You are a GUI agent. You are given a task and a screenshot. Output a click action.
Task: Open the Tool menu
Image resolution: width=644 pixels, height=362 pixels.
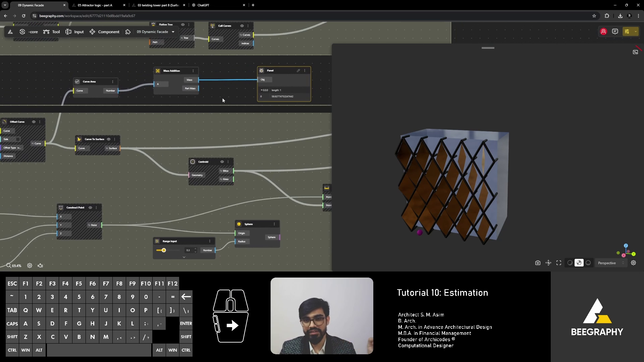click(x=52, y=32)
